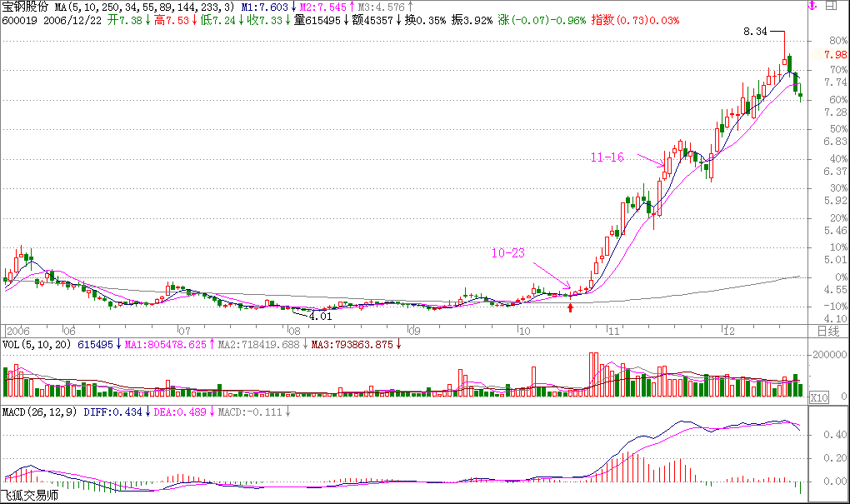Click the red up-arrow marker under the candles

click(x=570, y=308)
